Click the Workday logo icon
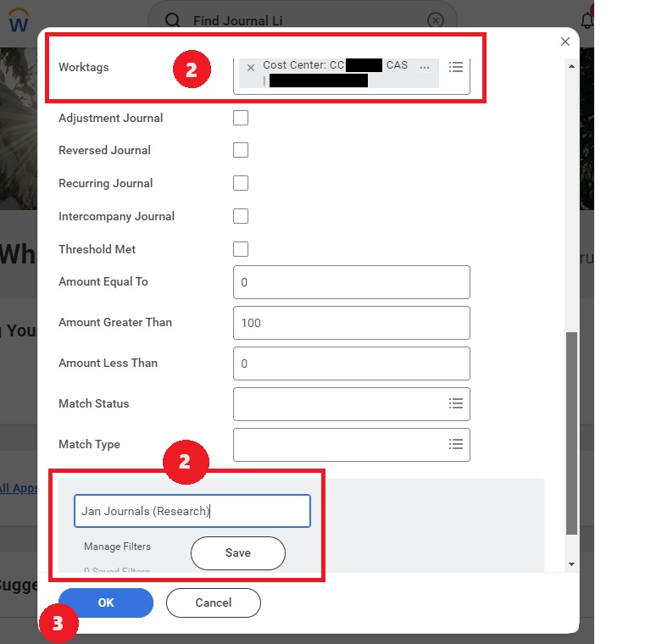 pyautogui.click(x=19, y=20)
